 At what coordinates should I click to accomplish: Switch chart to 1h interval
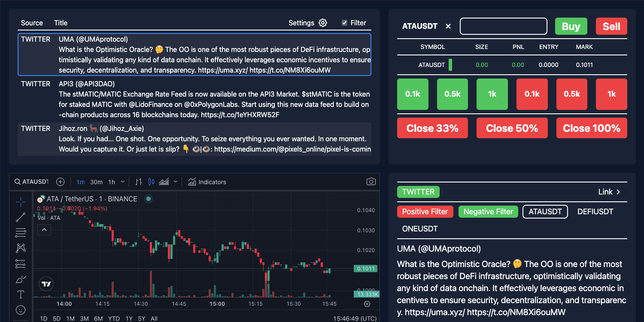(x=112, y=182)
